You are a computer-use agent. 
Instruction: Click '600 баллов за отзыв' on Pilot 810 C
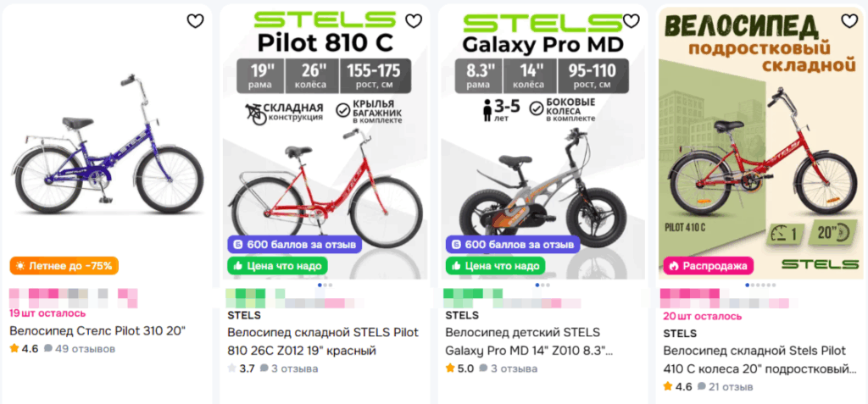pyautogui.click(x=295, y=244)
